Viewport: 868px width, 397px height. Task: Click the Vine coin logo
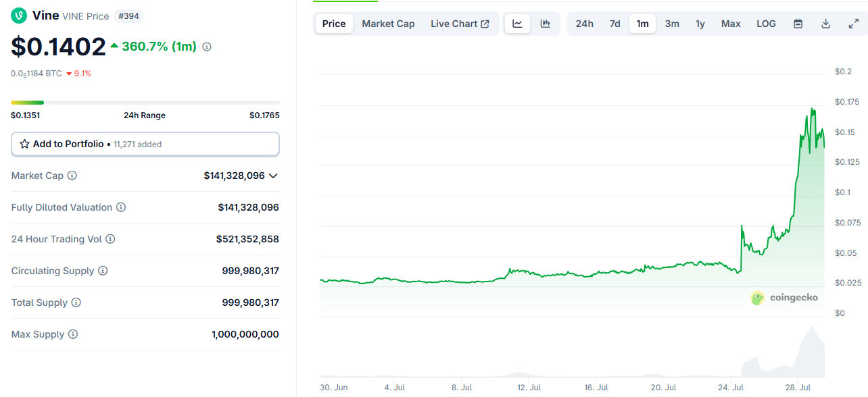17,15
